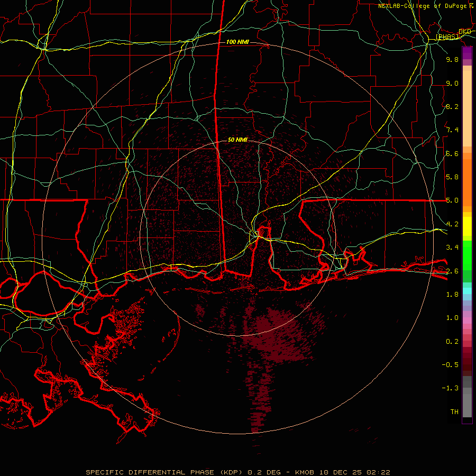Image resolution: width=476 pixels, height=476 pixels.
Task: Click the bottom caption "SPECIFIC DIFFERENTIAL PHASE (KDP)" text
Action: 164,472
